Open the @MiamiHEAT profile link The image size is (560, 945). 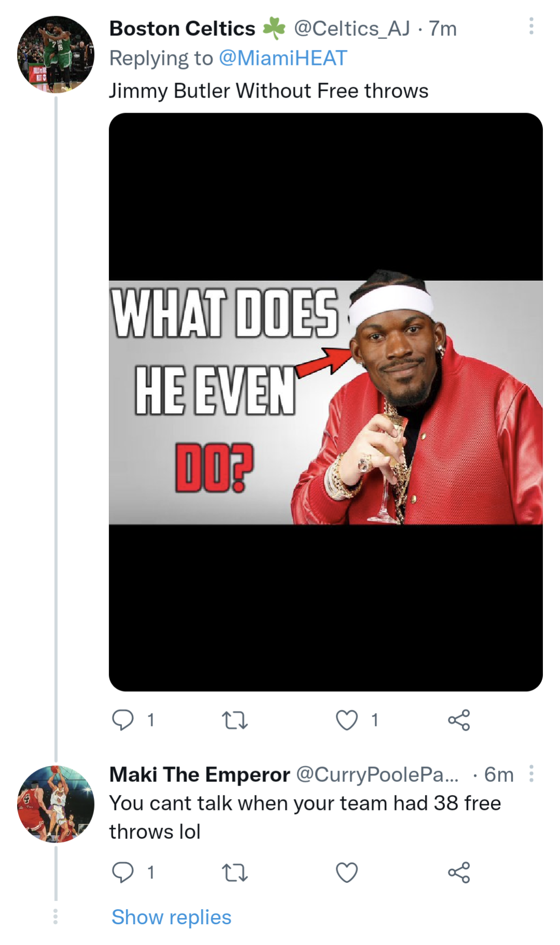[283, 58]
